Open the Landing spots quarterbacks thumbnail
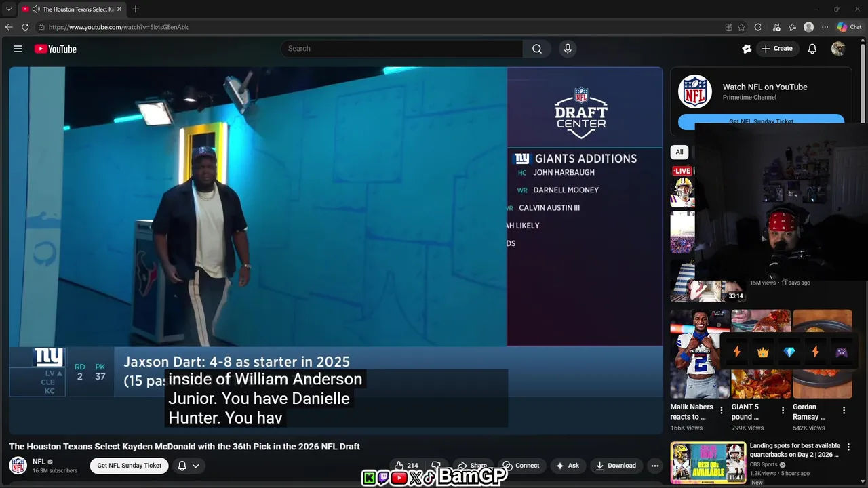 [x=708, y=463]
